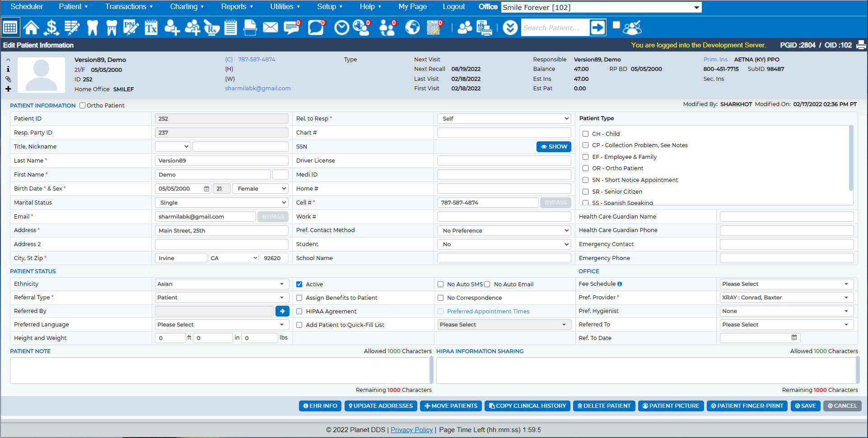The image size is (868, 438).
Task: Click the printer icon near OID
Action: pos(861,45)
